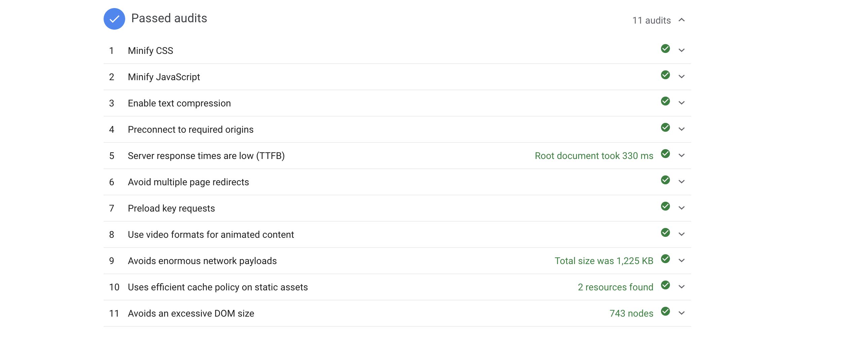Click the 11 audits count label
Image resolution: width=868 pixels, height=353 pixels.
[x=651, y=21]
